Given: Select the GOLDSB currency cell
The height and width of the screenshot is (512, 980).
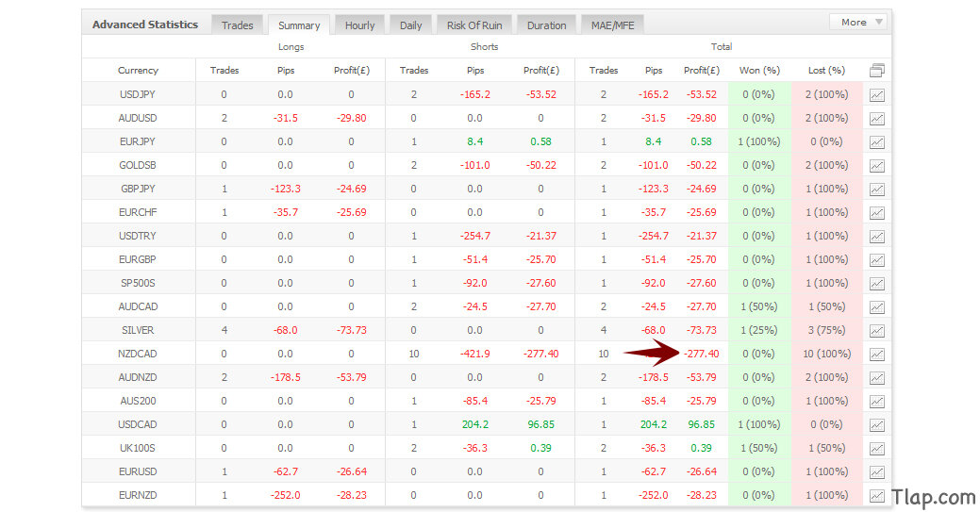Looking at the screenshot, I should click(138, 165).
